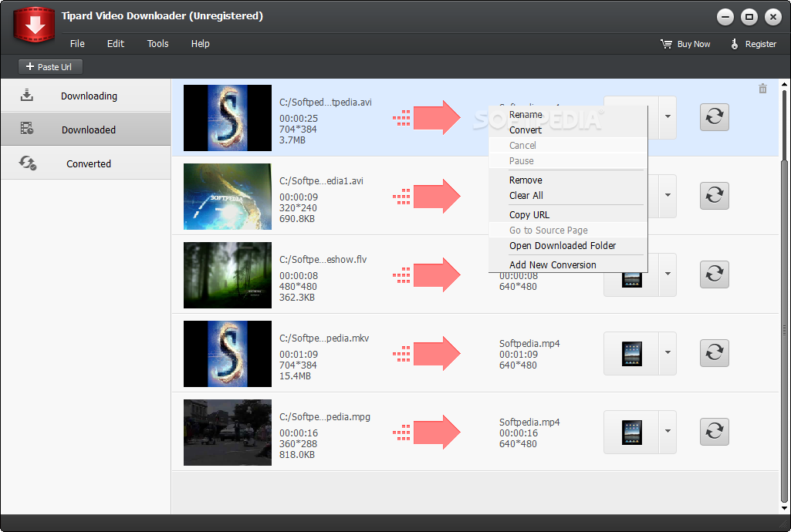The height and width of the screenshot is (532, 791).
Task: Click the scrollbar down arrow
Action: click(x=784, y=508)
